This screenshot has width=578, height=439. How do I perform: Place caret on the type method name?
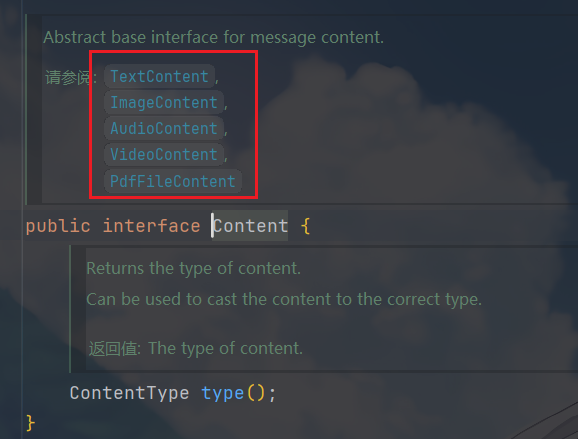(223, 393)
